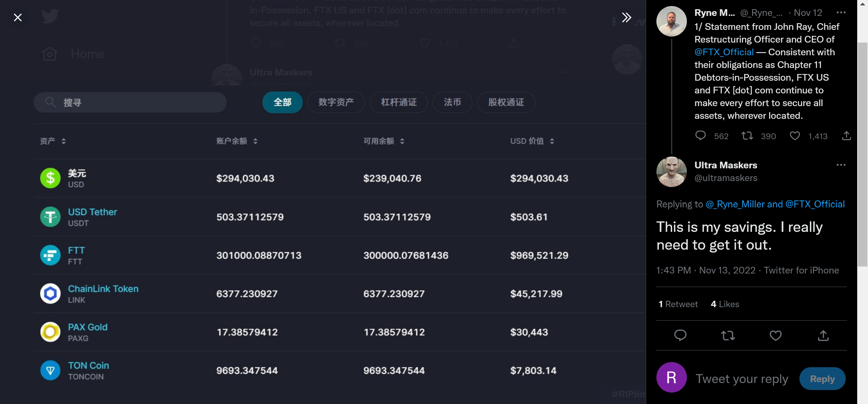Click the sidebar vertical scrollbar
This screenshot has width=868, height=404.
coord(862,154)
